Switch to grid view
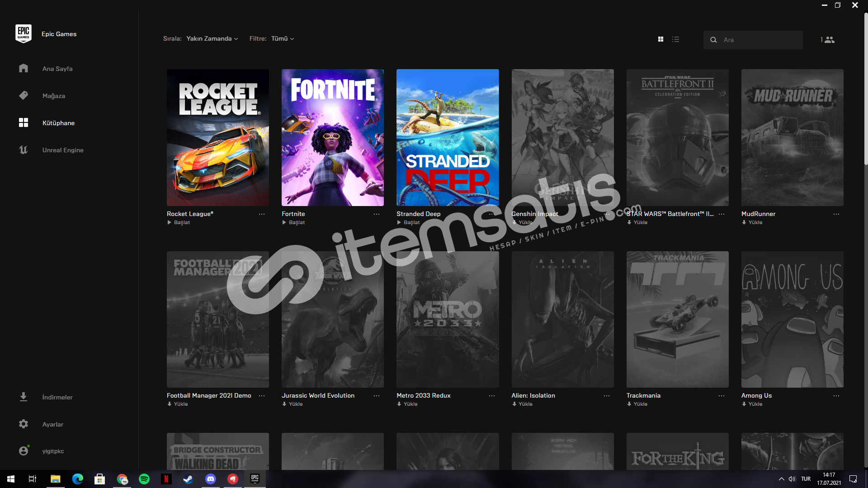 click(660, 39)
